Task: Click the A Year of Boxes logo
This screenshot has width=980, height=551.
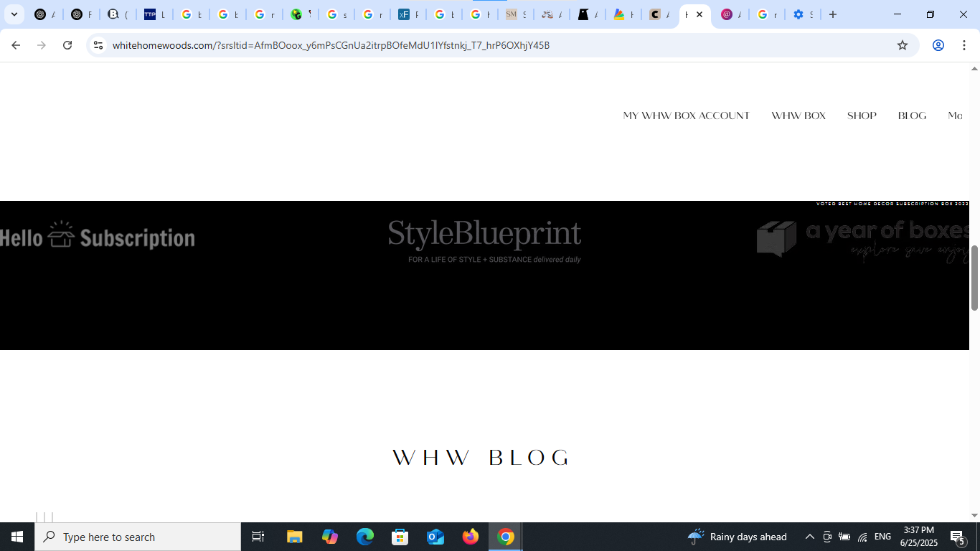Action: [x=862, y=240]
